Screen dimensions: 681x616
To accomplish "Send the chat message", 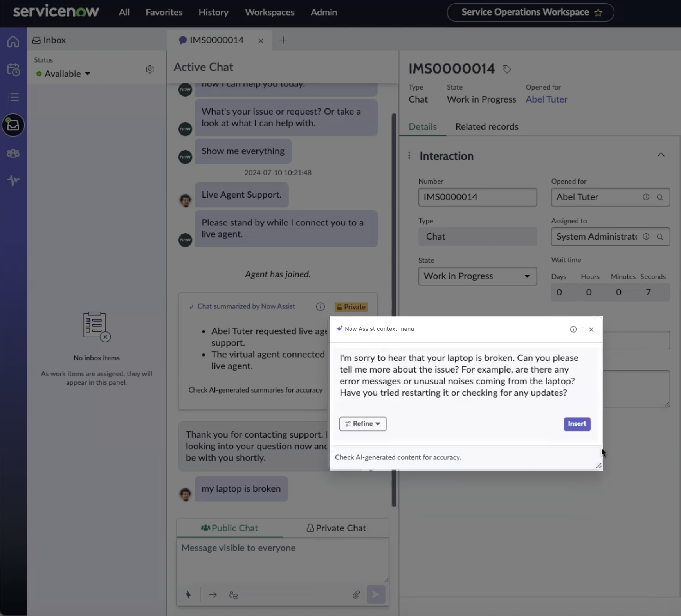I will (376, 594).
